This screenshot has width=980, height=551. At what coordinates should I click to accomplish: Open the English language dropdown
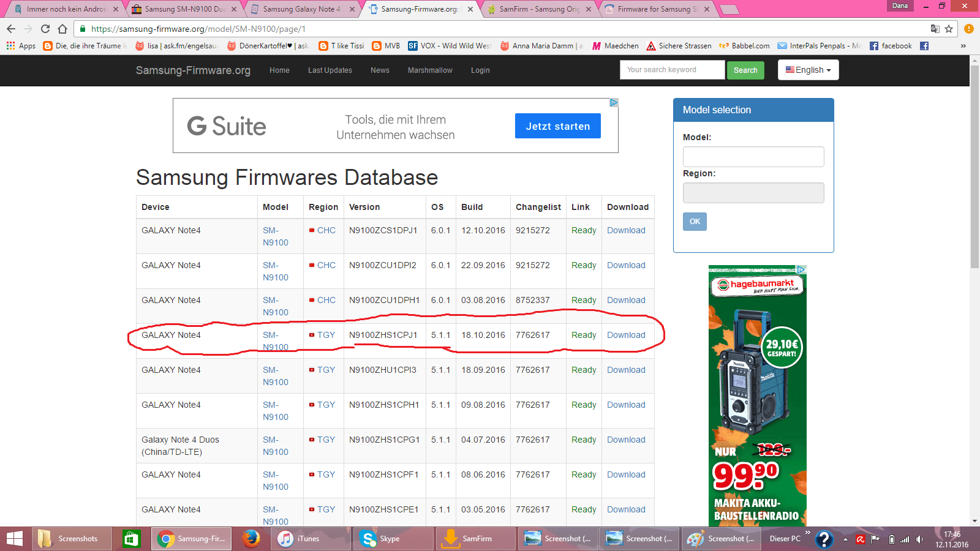(809, 70)
